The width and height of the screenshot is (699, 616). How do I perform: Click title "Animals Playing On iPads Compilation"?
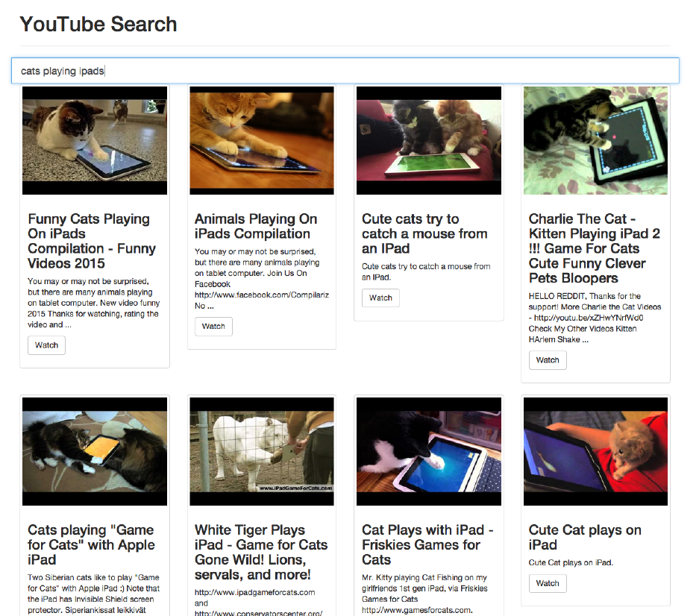coord(256,226)
